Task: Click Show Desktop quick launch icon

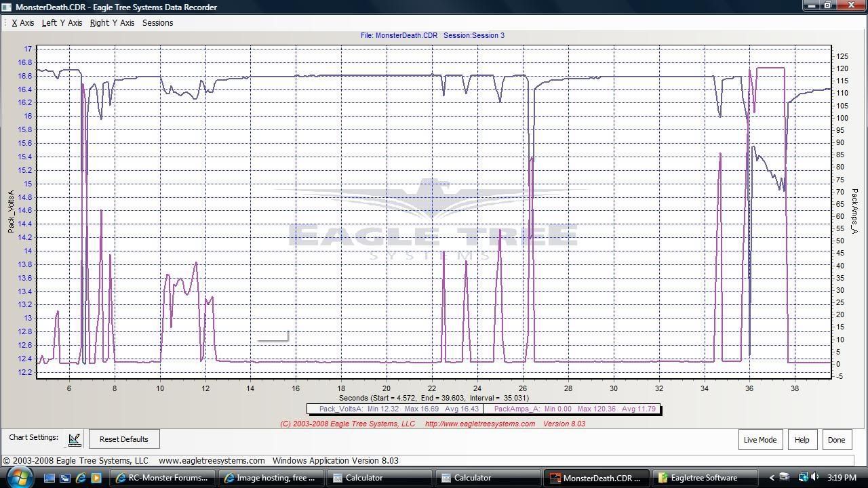Action: click(50, 478)
